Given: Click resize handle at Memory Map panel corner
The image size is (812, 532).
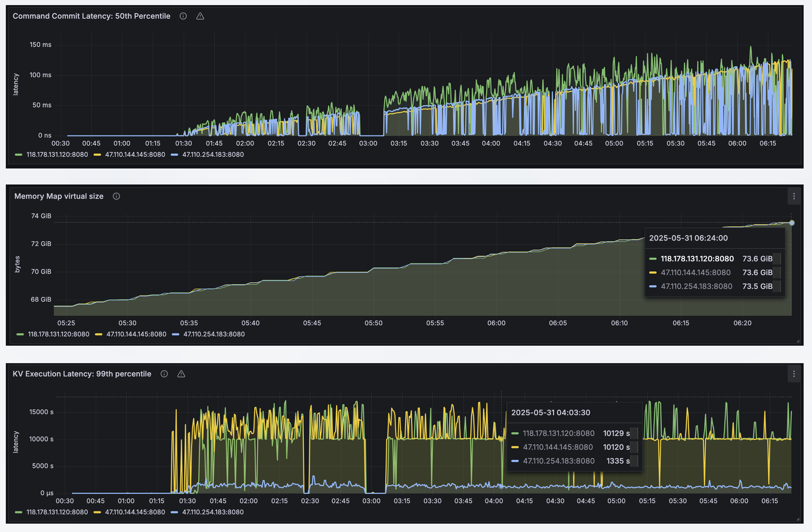Looking at the screenshot, I should click(x=798, y=341).
